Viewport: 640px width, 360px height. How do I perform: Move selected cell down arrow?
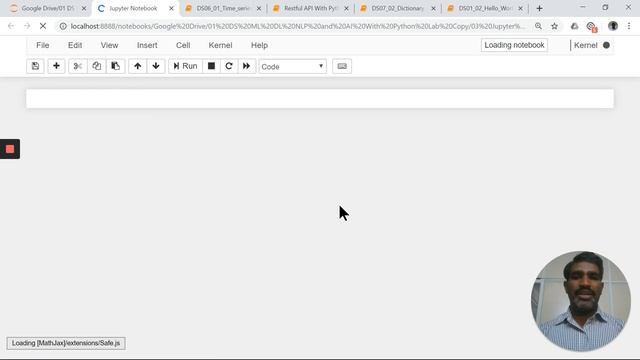point(156,66)
